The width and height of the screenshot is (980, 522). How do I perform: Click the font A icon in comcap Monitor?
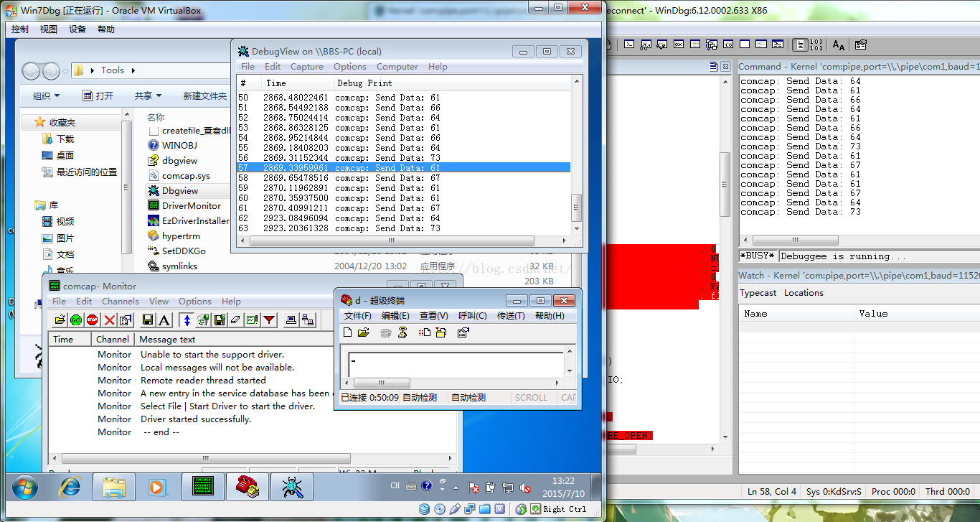pos(164,320)
